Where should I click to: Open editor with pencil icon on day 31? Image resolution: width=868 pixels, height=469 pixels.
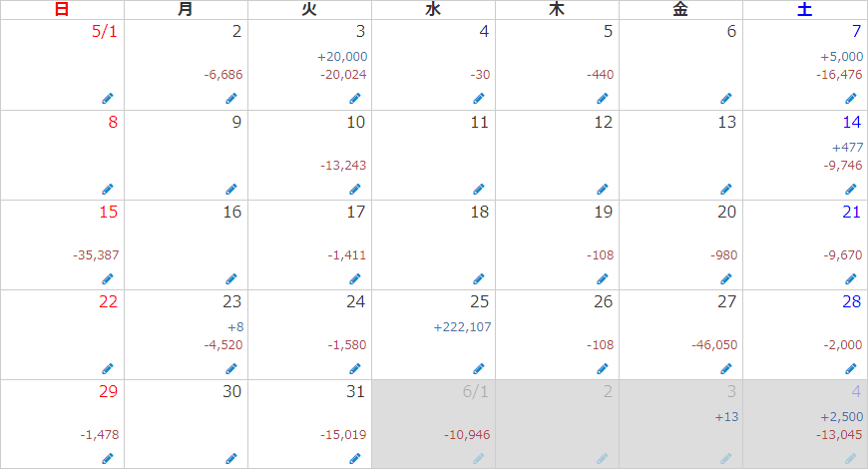[x=354, y=458]
